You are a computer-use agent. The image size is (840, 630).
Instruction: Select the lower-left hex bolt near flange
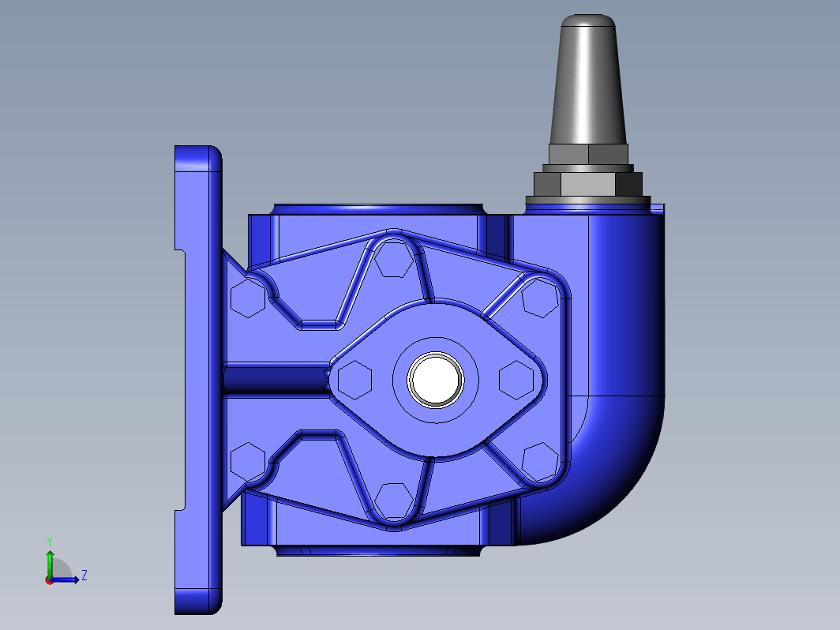point(248,462)
